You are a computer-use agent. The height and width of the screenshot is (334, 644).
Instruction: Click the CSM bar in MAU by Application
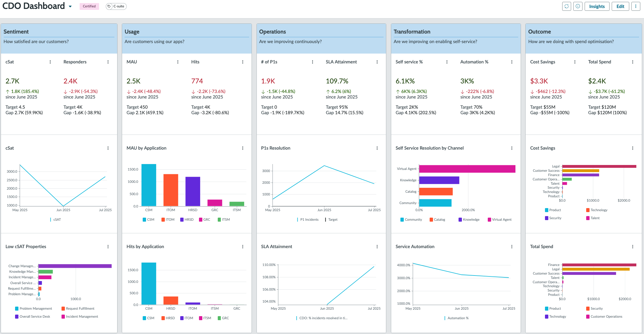coord(149,185)
